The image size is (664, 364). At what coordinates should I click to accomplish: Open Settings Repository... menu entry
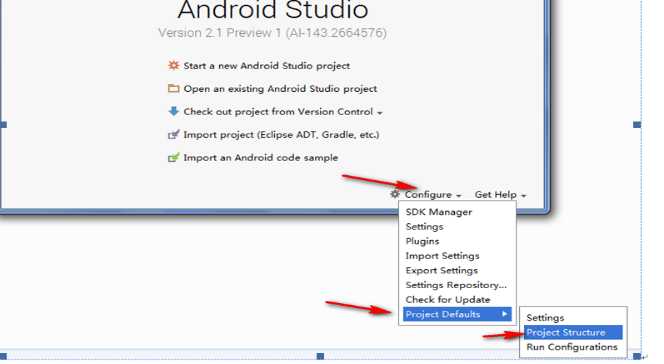coord(456,285)
